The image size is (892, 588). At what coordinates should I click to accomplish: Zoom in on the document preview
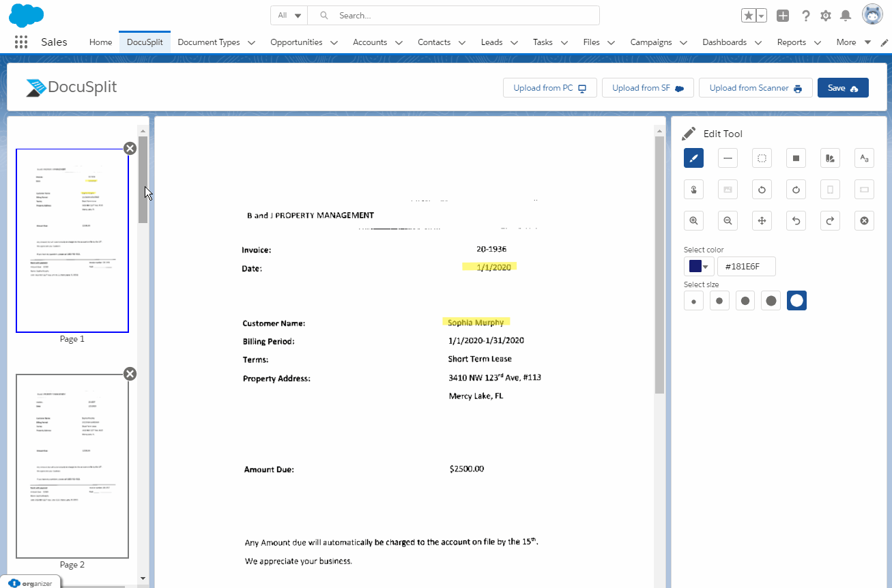(x=693, y=220)
